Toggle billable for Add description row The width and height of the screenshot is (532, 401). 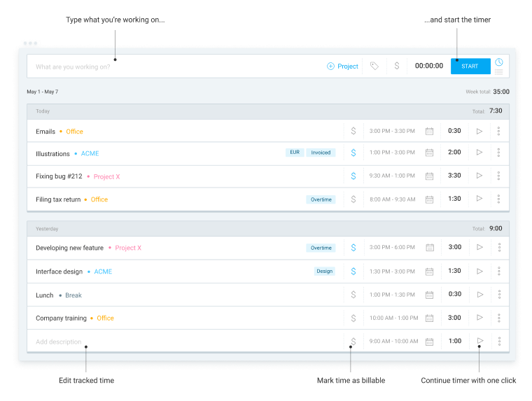pyautogui.click(x=353, y=342)
